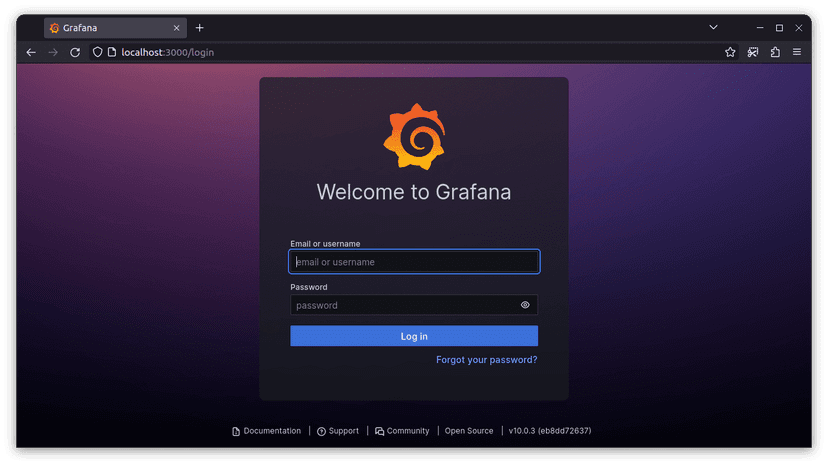Focus the Email or username field
Viewport: 828px width, 466px height.
click(x=414, y=262)
